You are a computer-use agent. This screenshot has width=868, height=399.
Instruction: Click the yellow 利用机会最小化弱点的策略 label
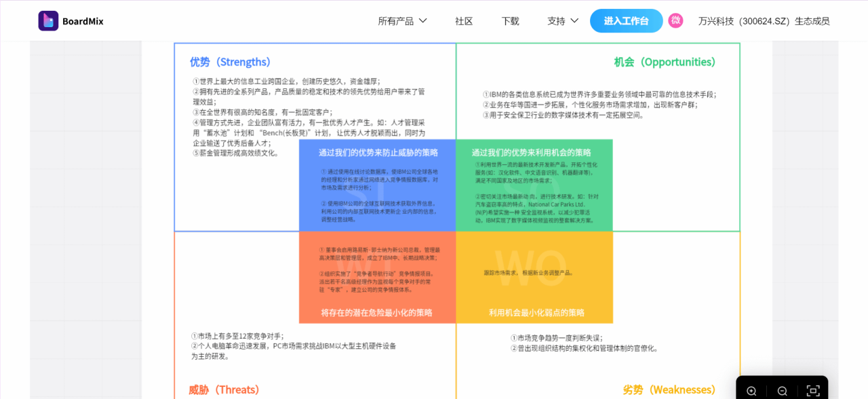[x=536, y=313]
